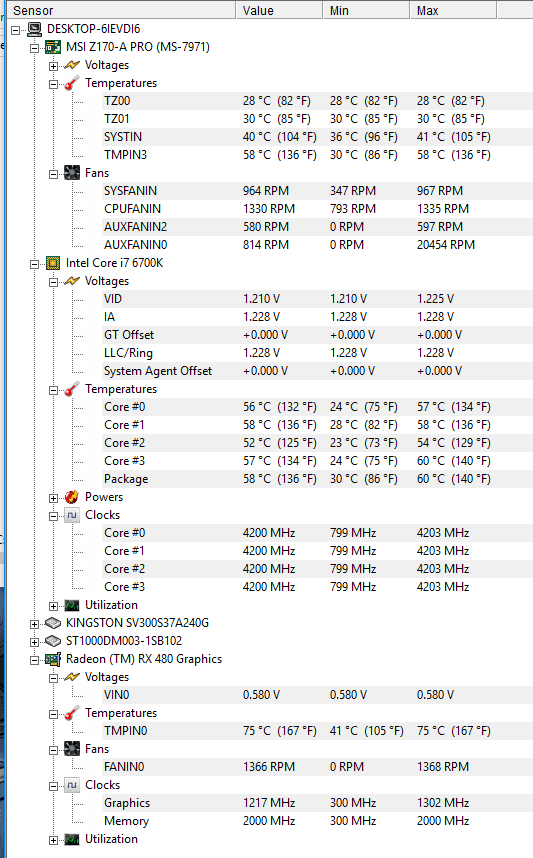Click the KINGSTON SV300S37A240G drive icon
The height and width of the screenshot is (858, 533).
[x=53, y=623]
